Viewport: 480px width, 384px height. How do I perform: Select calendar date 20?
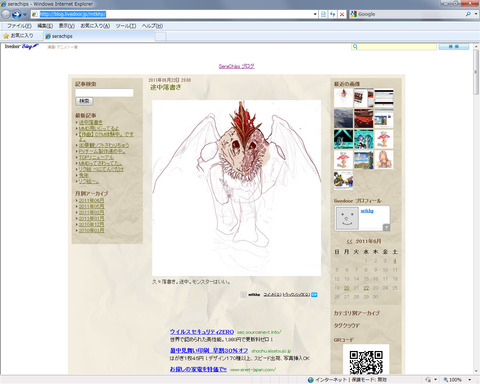(347, 288)
